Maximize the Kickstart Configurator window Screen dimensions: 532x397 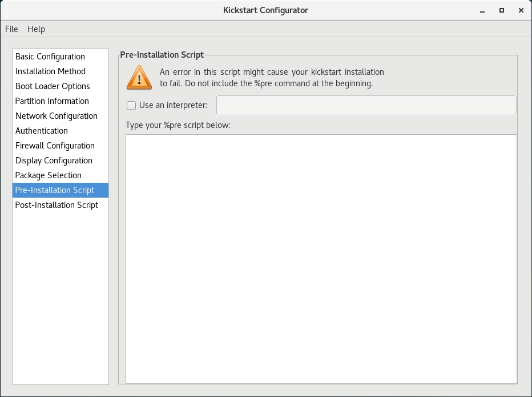(502, 10)
